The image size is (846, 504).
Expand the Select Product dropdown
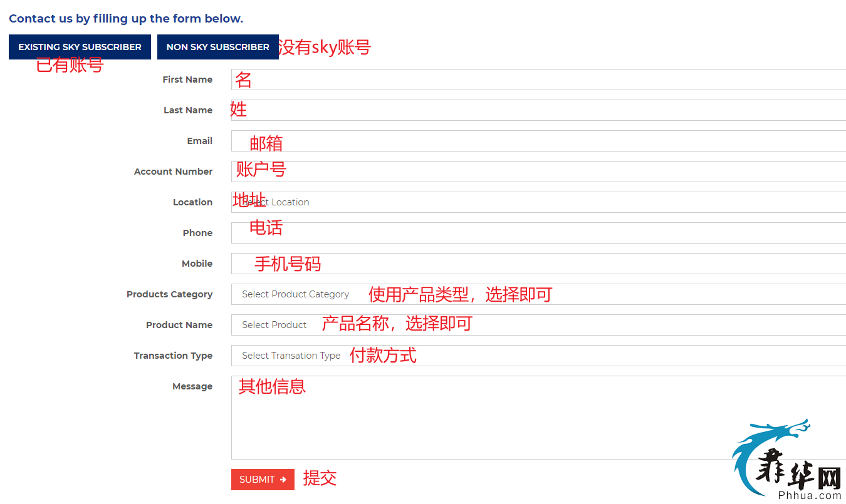click(538, 325)
